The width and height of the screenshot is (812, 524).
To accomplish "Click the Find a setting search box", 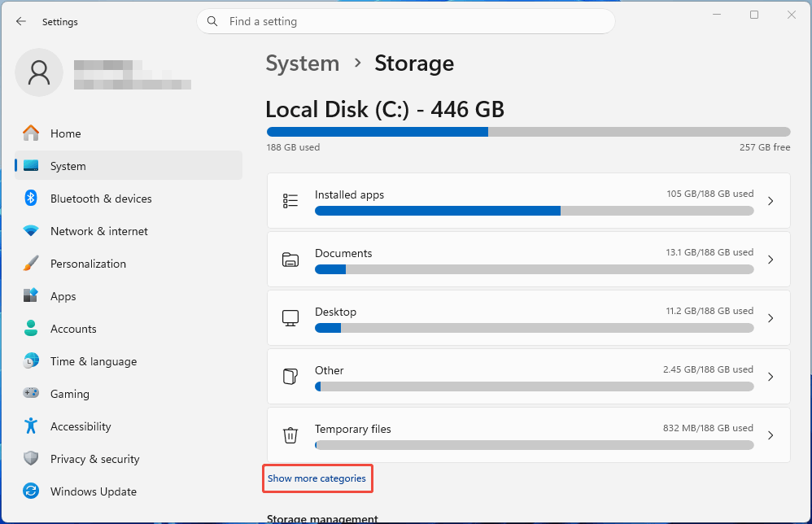I will 405,21.
